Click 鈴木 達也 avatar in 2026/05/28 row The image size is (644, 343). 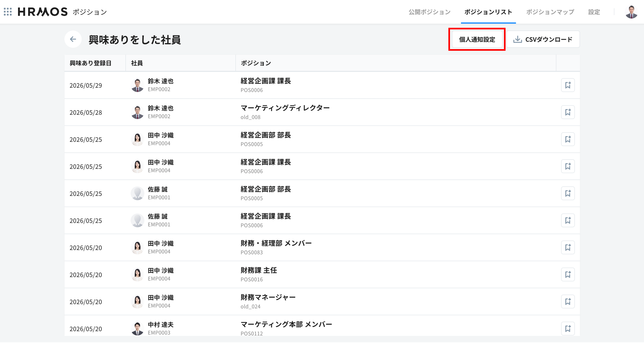(137, 112)
